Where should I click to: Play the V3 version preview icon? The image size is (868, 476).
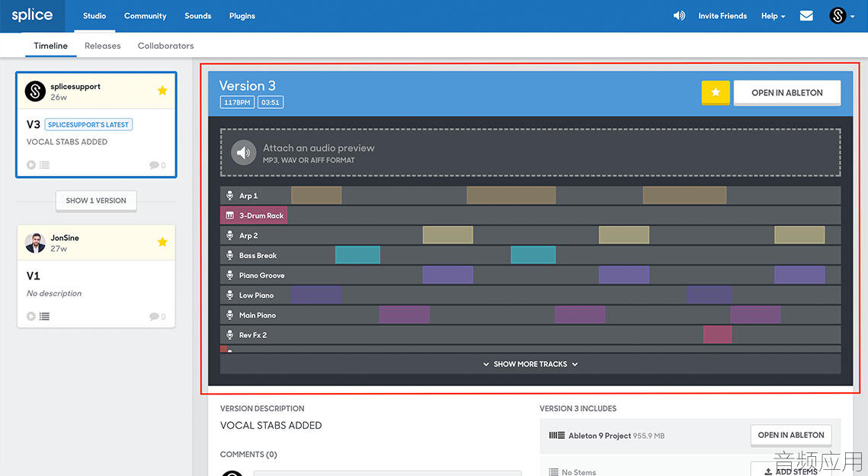[x=31, y=165]
